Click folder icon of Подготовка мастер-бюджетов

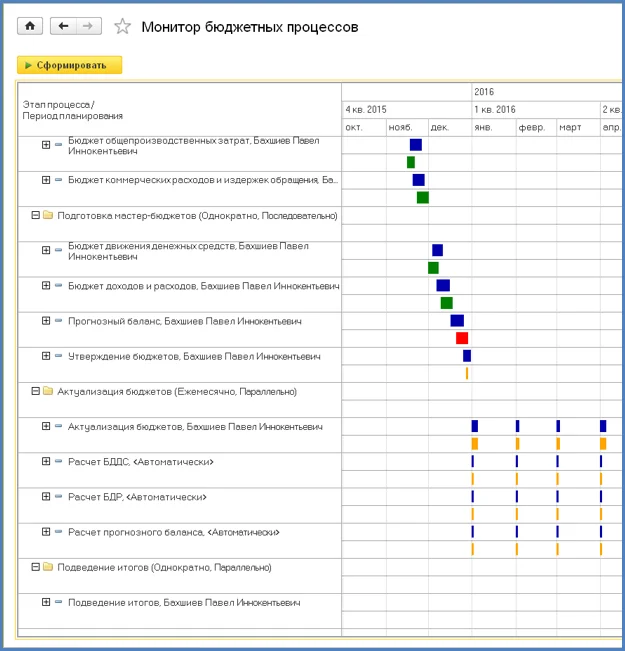point(48,215)
